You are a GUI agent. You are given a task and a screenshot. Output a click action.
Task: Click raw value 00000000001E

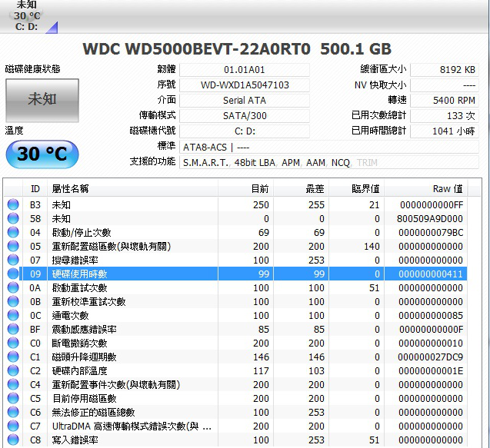(431, 370)
